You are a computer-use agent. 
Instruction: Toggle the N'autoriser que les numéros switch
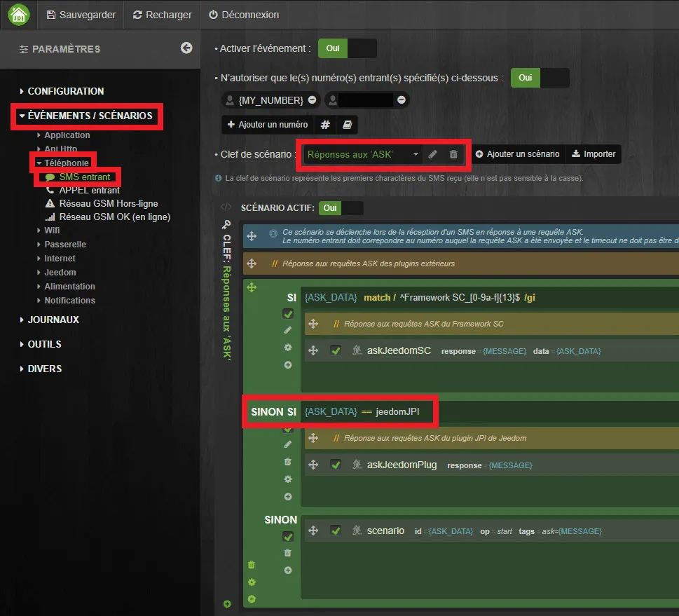pos(540,78)
